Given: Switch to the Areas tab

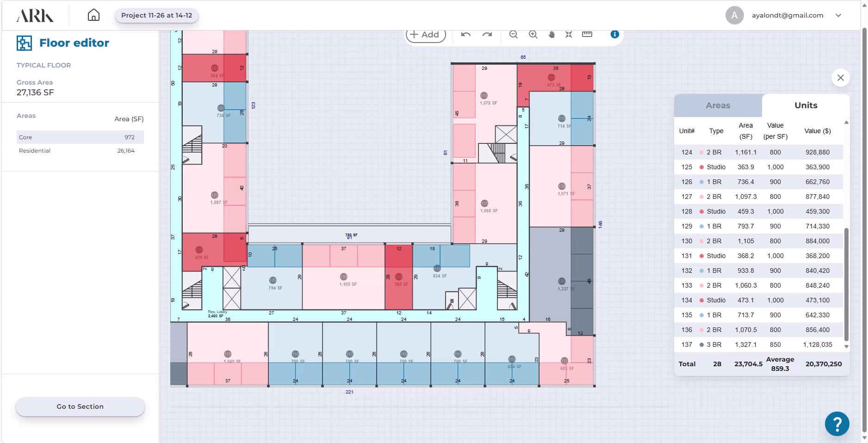Looking at the screenshot, I should (x=718, y=105).
